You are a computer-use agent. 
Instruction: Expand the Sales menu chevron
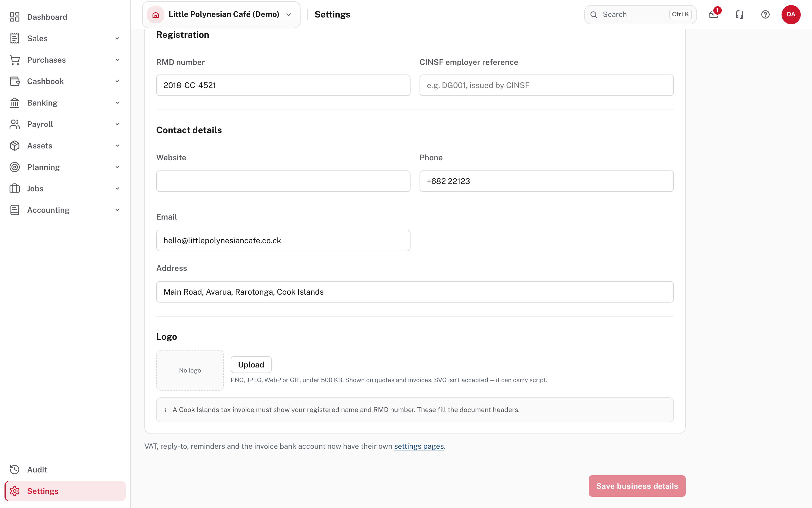click(x=117, y=38)
